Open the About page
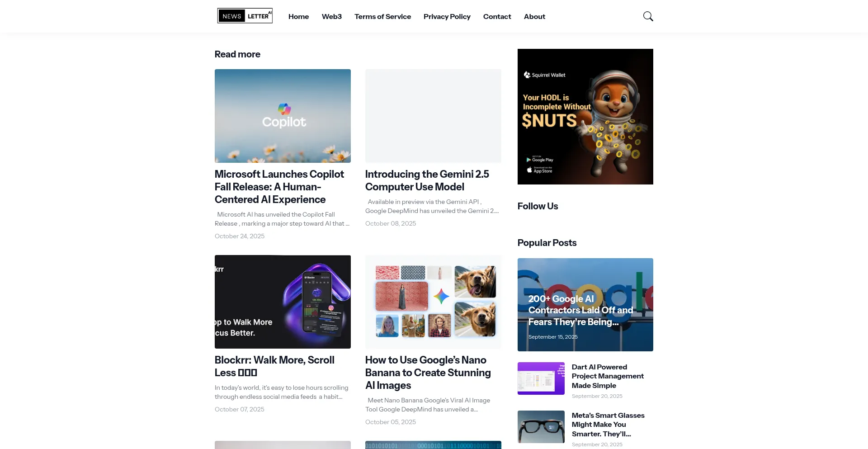Screen dimensions: 868x449 click(534, 16)
